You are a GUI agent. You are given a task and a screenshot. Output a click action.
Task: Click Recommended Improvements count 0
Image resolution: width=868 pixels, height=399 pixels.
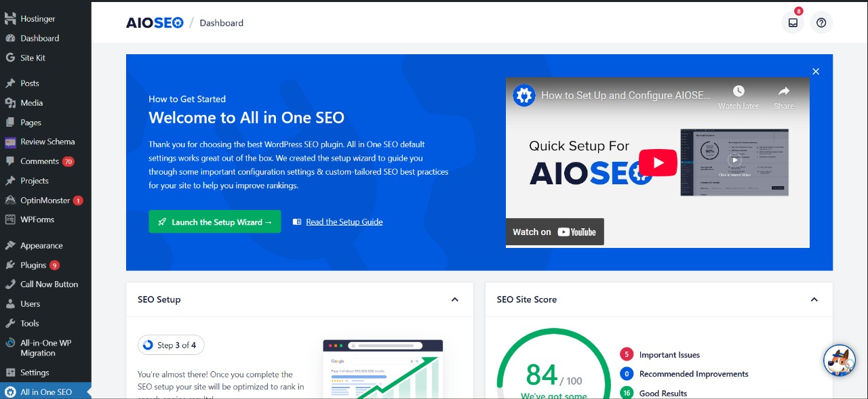click(x=627, y=373)
